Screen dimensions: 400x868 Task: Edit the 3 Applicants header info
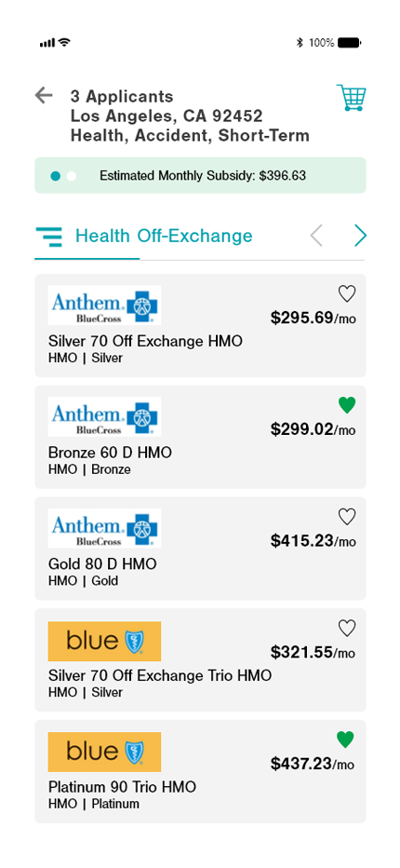click(190, 115)
